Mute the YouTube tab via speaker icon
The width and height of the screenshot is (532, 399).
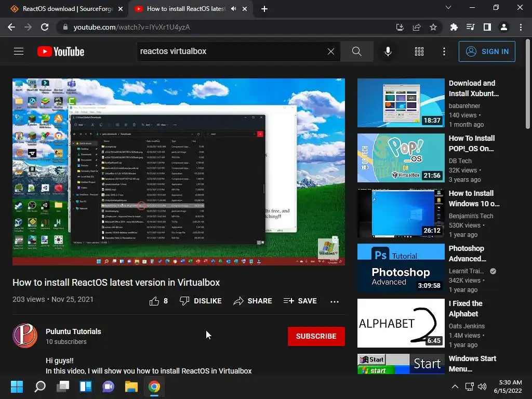[233, 9]
